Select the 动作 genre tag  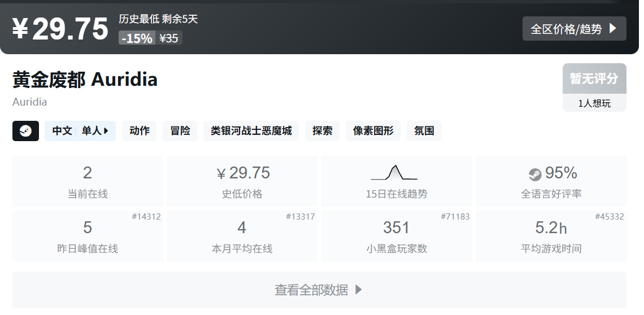pyautogui.click(x=139, y=131)
